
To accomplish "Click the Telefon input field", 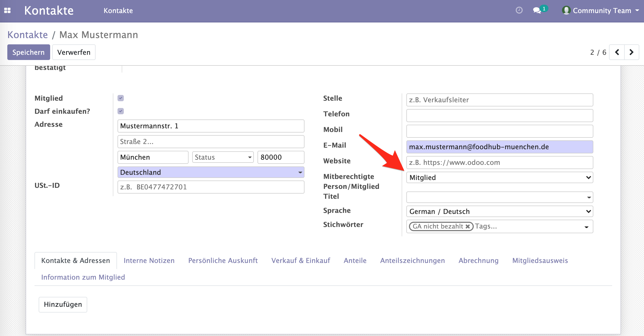I will (x=500, y=116).
